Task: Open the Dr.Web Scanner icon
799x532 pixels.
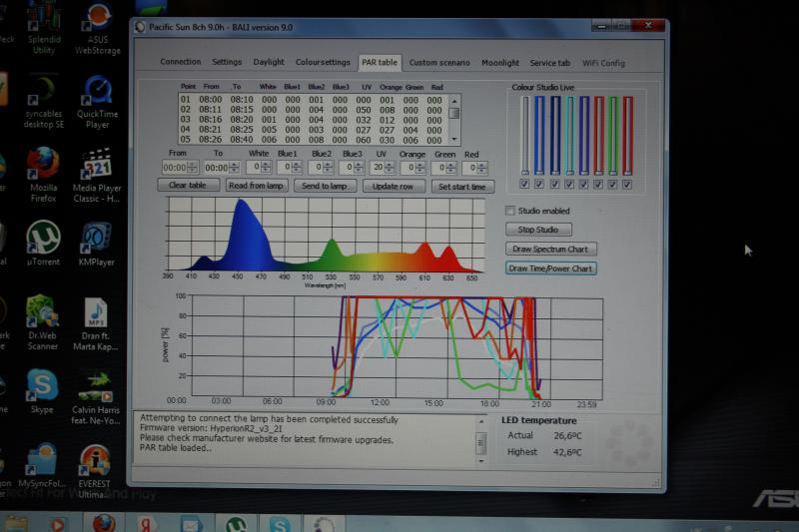Action: (x=43, y=312)
